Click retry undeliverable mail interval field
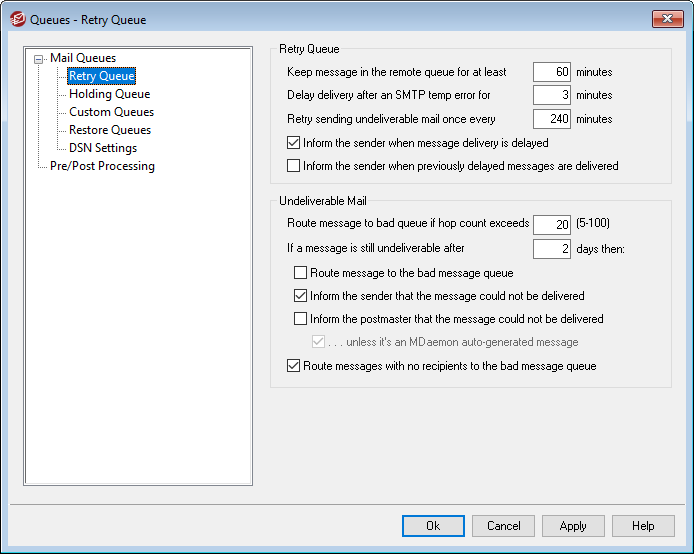 551,119
